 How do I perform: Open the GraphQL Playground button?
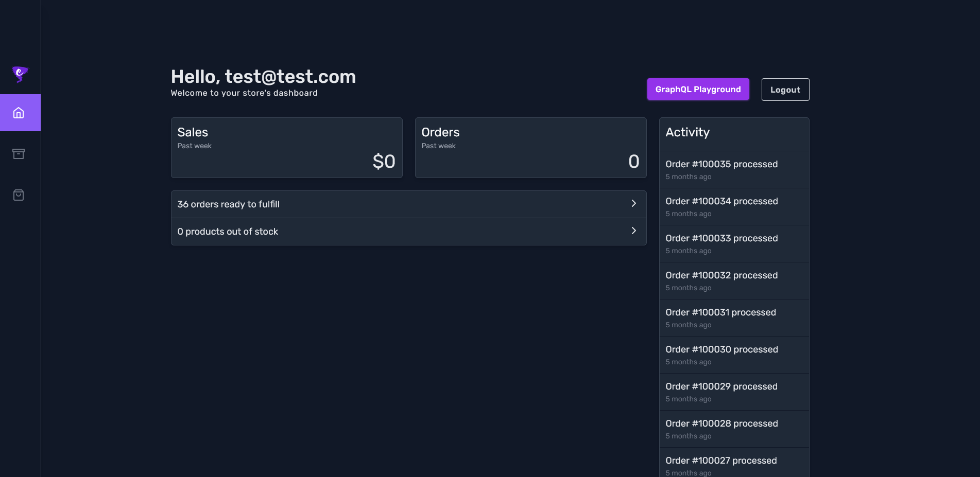coord(698,90)
